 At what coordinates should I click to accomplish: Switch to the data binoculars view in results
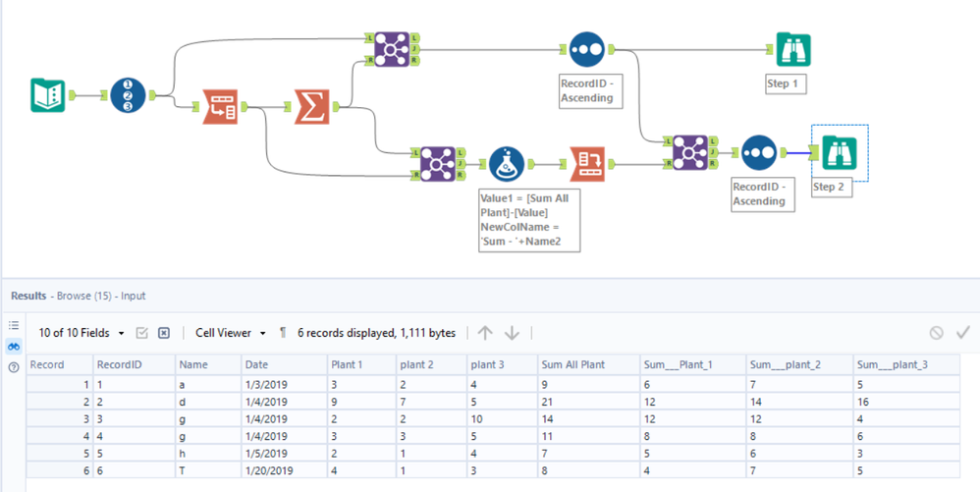click(14, 346)
